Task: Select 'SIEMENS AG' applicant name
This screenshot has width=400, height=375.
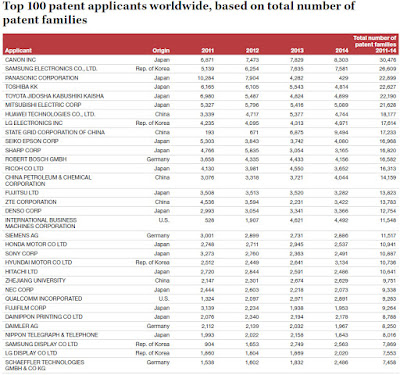Action: (21, 235)
